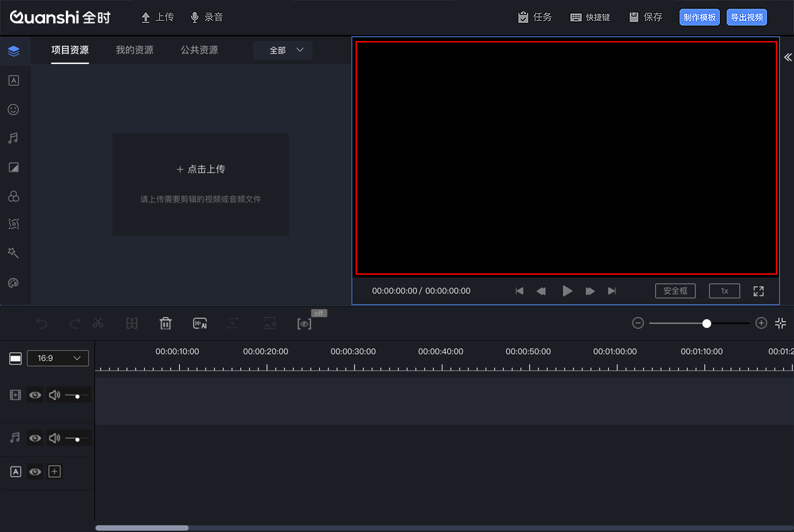Hide the text track with eye icon

35,472
